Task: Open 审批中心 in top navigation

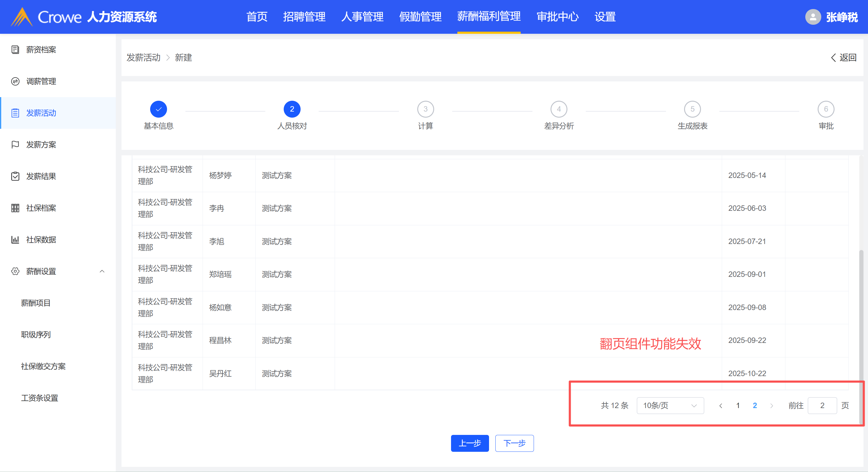Action: point(557,17)
